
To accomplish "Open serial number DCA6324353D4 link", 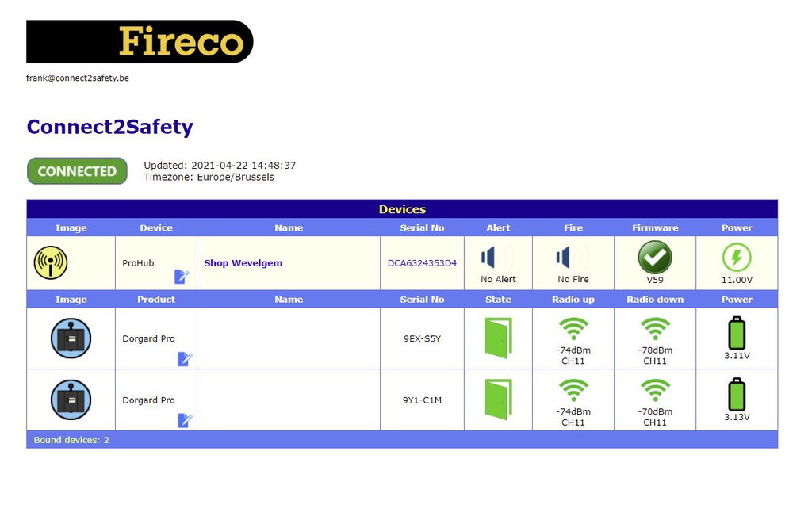I will click(422, 263).
